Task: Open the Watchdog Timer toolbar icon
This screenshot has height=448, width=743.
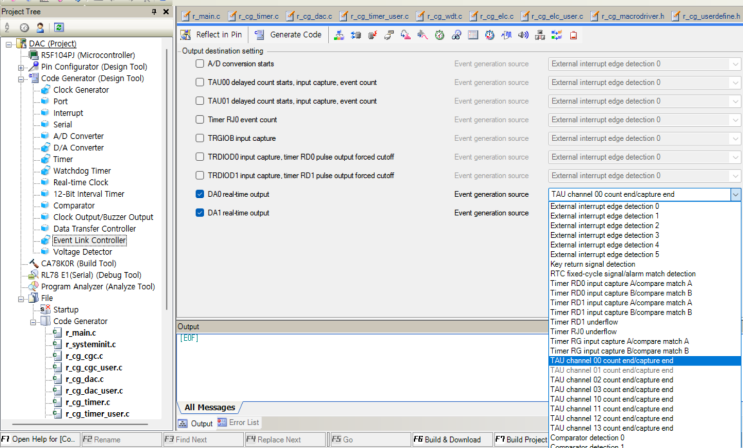Action: (456, 35)
